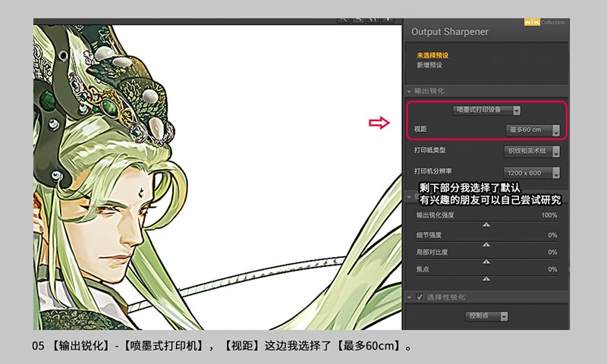The image size is (607, 364).
Task: Click 新增预设 to add a preset
Action: coord(429,65)
